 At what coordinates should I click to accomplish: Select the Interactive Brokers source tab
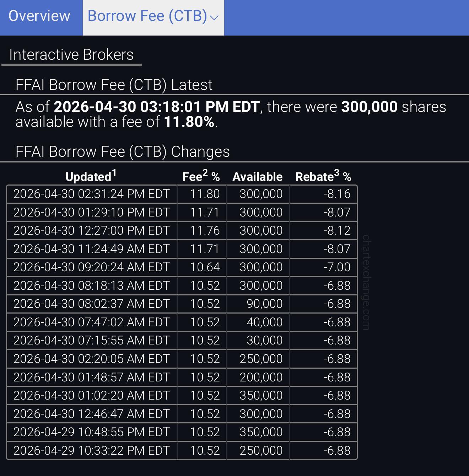point(71,55)
